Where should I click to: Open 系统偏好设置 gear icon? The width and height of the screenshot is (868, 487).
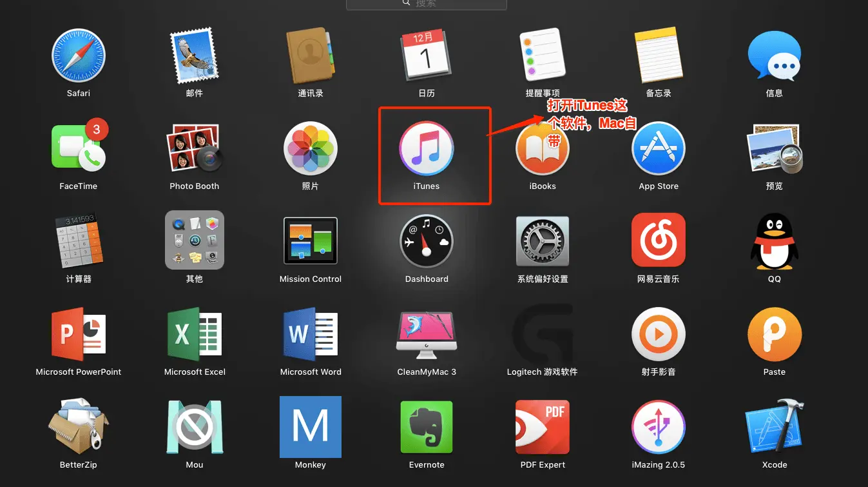tap(543, 241)
